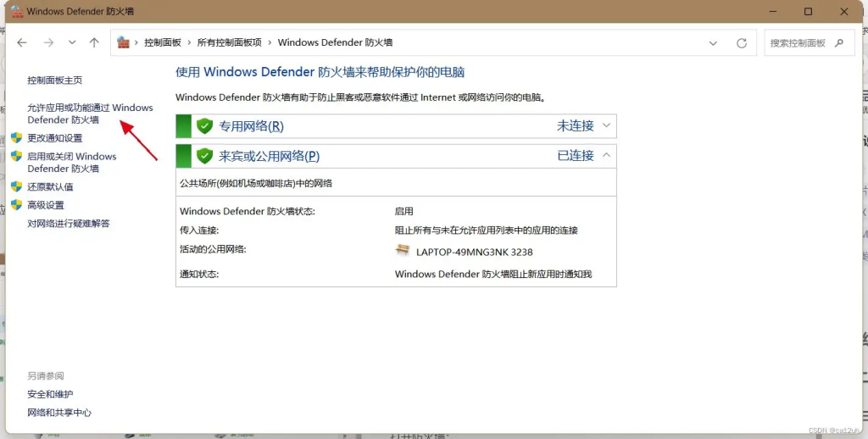
Task: Click LAPTOP-49MNG3NK 3238 network name
Action: tap(475, 252)
